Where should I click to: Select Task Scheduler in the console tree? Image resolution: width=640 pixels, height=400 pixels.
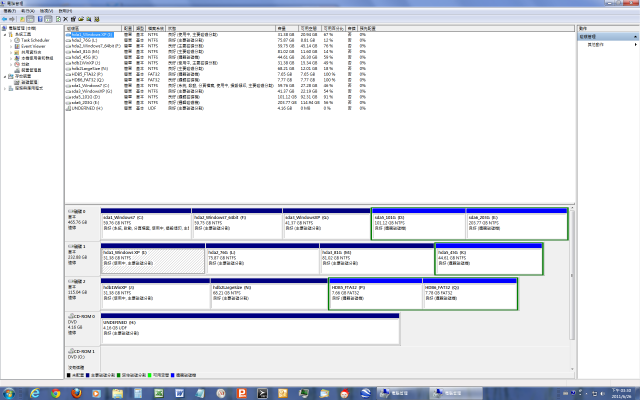[32, 40]
